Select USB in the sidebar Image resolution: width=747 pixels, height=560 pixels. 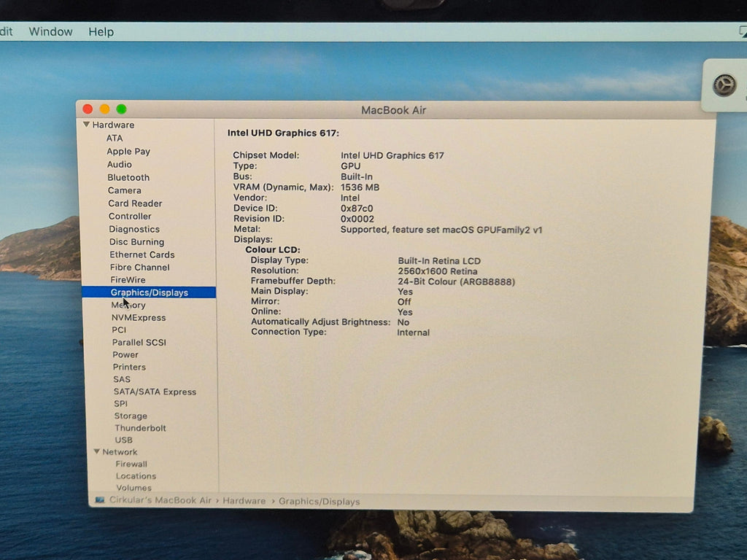(x=123, y=440)
